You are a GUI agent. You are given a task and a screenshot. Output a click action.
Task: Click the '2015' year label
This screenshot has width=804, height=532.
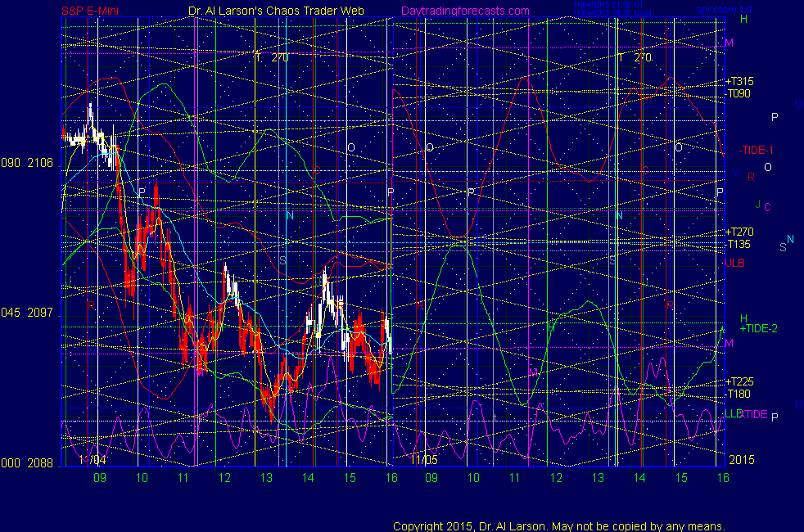(742, 460)
